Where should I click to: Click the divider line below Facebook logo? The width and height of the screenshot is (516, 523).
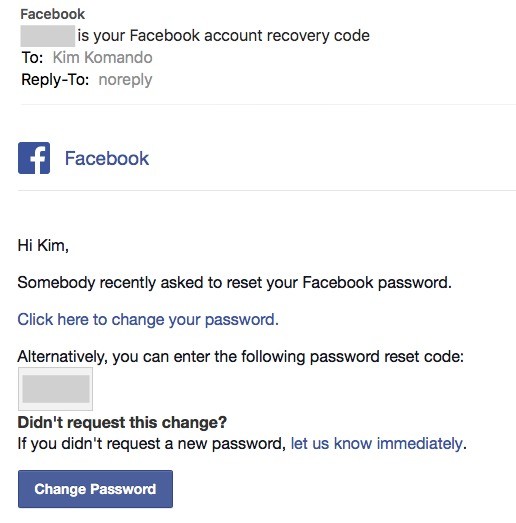[x=267, y=190]
